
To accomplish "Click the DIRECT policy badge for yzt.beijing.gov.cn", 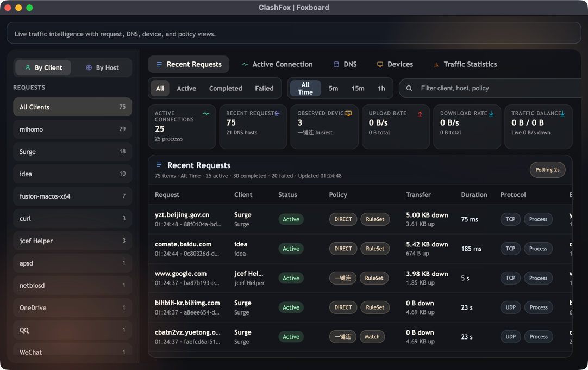I will click(343, 219).
